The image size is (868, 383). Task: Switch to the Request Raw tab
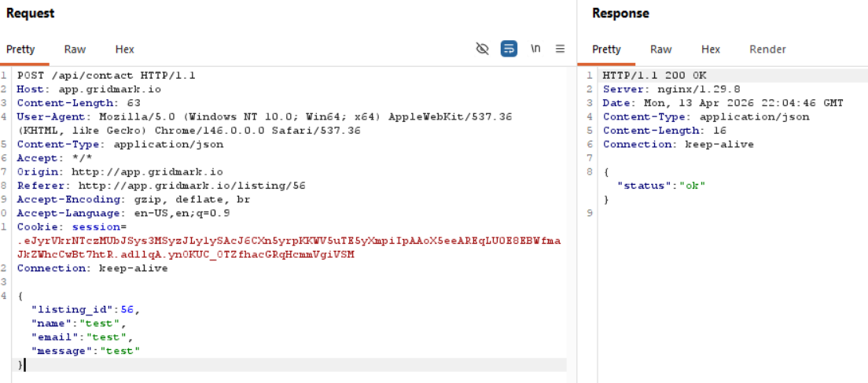pos(75,49)
